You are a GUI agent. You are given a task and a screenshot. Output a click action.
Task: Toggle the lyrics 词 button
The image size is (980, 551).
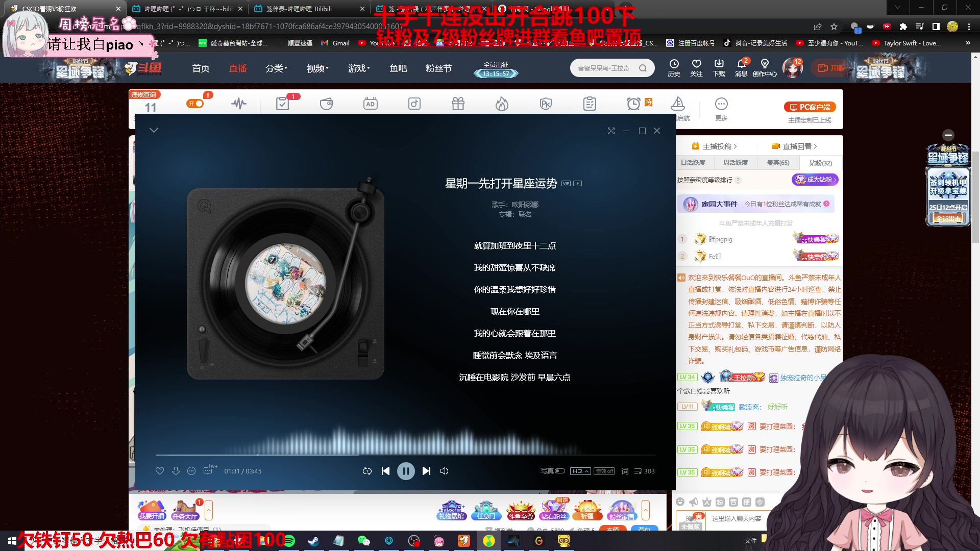(625, 471)
